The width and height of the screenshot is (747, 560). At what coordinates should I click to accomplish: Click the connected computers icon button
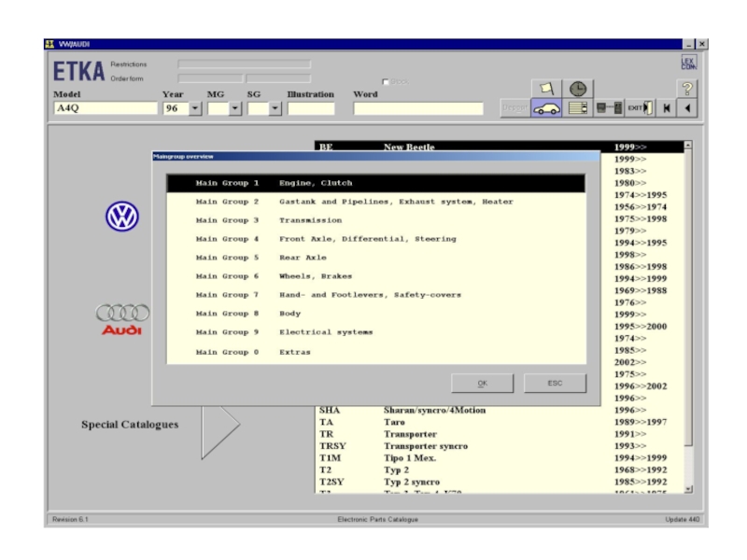click(610, 108)
